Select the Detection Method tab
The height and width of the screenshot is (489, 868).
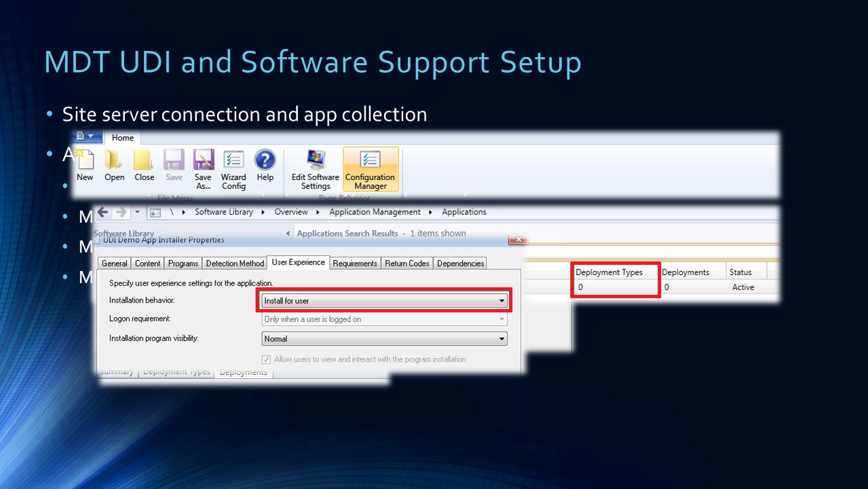click(x=235, y=264)
